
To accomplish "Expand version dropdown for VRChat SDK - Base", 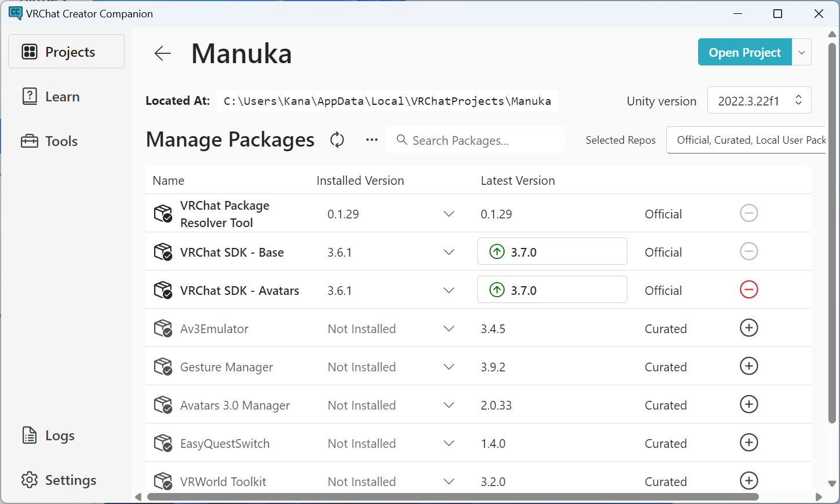I will point(449,252).
